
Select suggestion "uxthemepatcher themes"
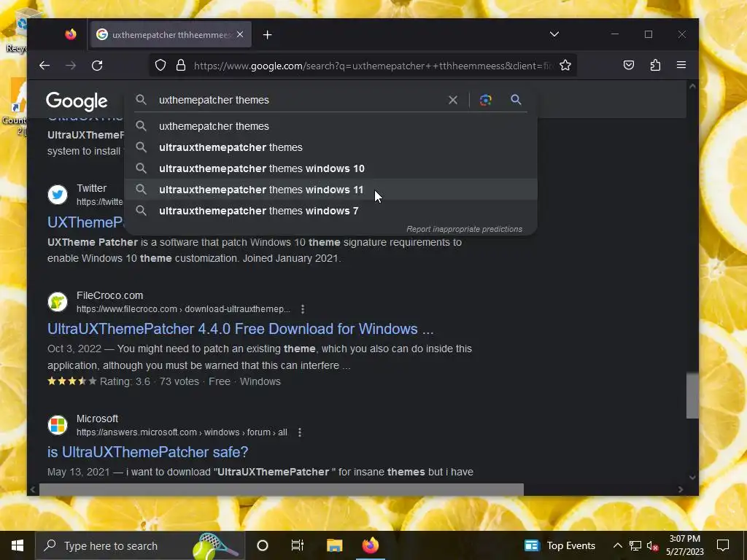330,126
